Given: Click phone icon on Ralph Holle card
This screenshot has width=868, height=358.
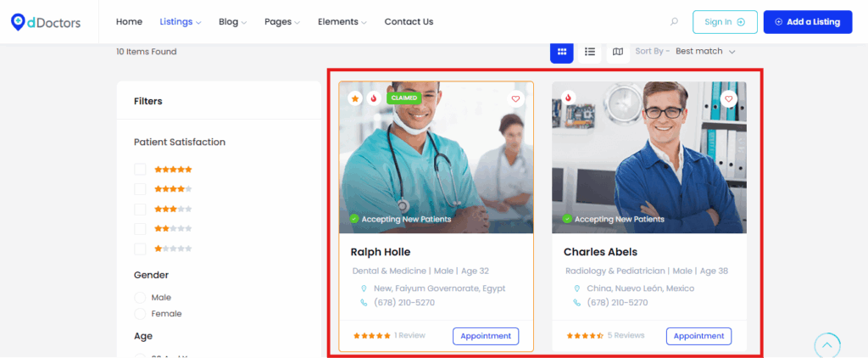Looking at the screenshot, I should click(x=364, y=303).
